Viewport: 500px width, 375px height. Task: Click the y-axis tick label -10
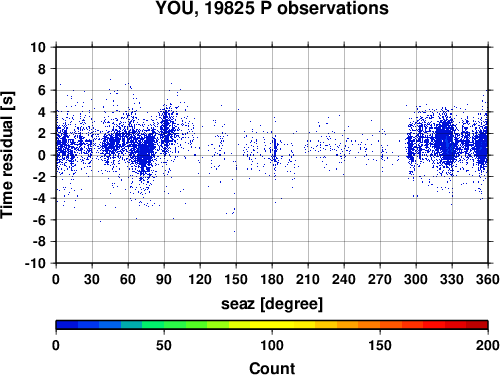click(35, 263)
